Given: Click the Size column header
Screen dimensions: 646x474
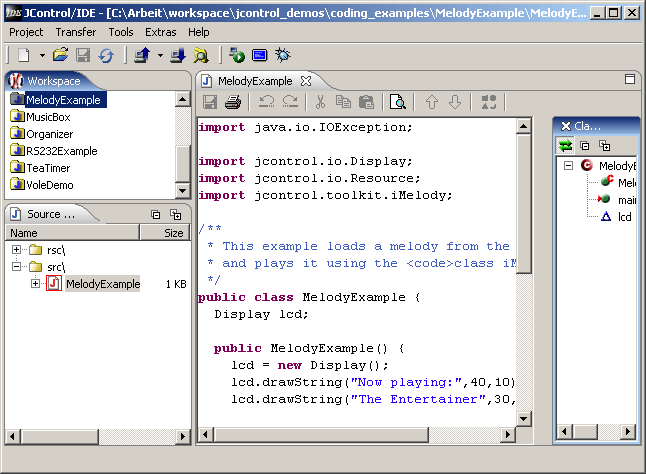Looking at the screenshot, I should pyautogui.click(x=173, y=233).
